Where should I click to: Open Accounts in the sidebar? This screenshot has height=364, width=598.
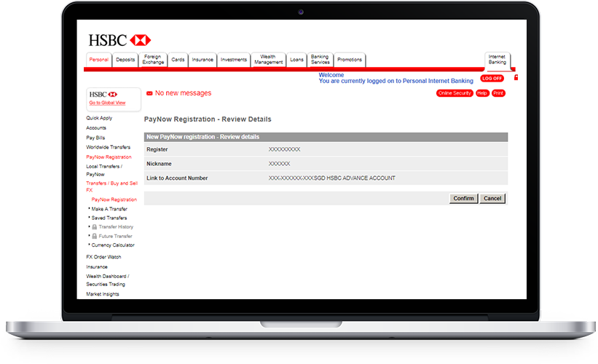click(96, 128)
